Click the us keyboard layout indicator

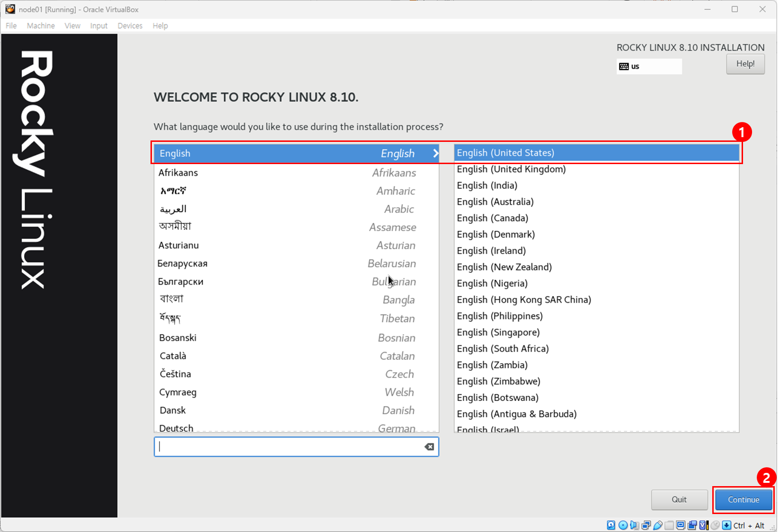[649, 66]
